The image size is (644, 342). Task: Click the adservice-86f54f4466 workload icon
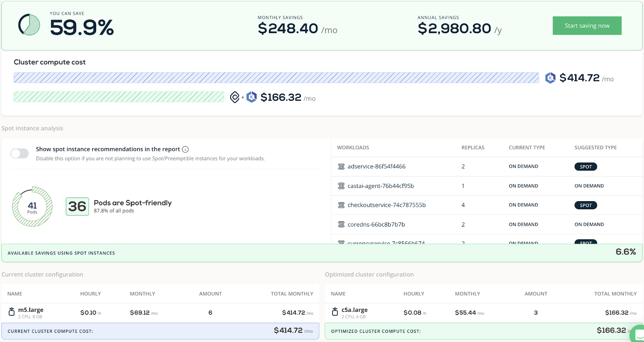[341, 167]
